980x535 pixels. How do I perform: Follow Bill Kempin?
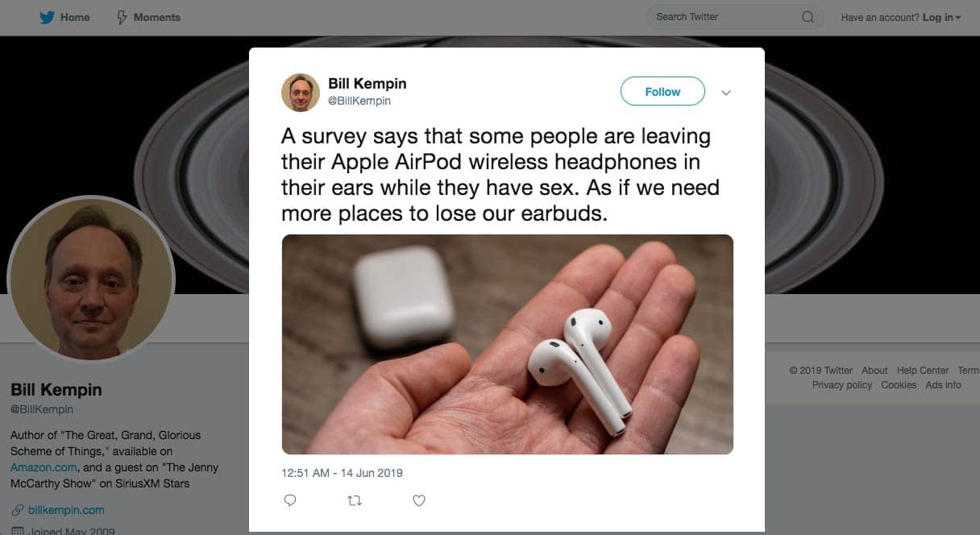[x=662, y=92]
